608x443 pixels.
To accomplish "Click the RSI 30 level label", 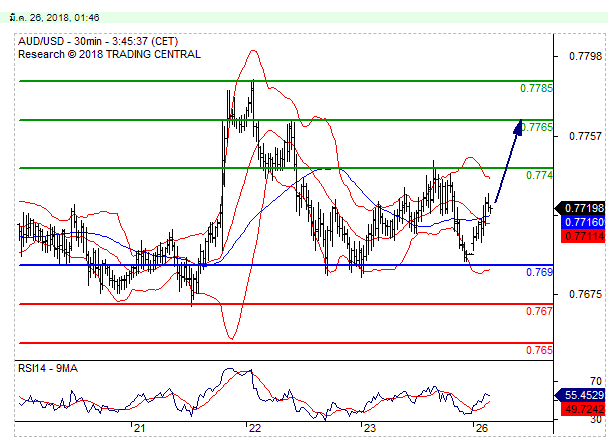I will click(x=596, y=420).
